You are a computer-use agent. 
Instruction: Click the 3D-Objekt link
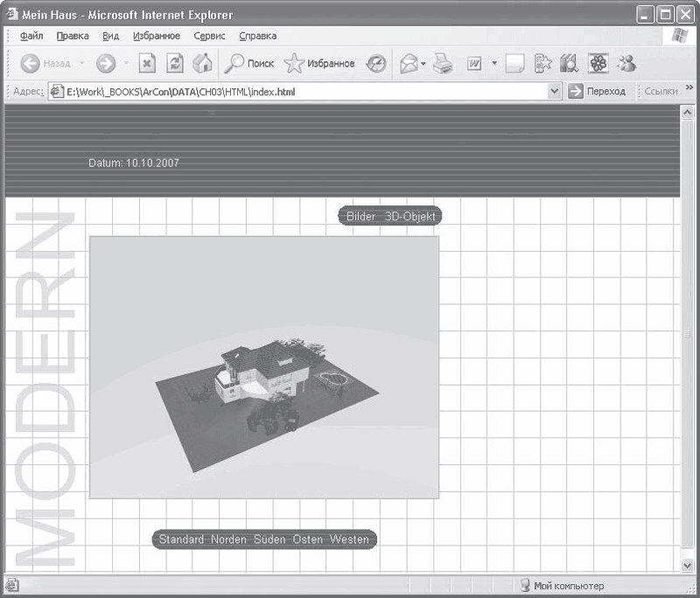[409, 216]
